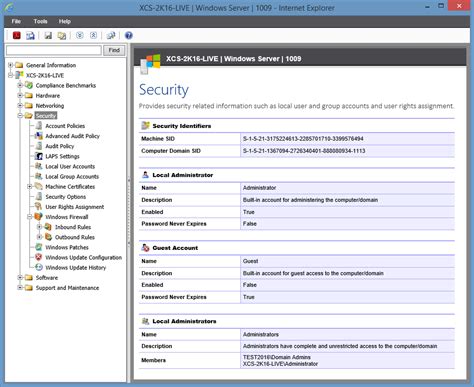This screenshot has width=474, height=387.
Task: Click the User Rights Assignment icon
Action: click(39, 206)
